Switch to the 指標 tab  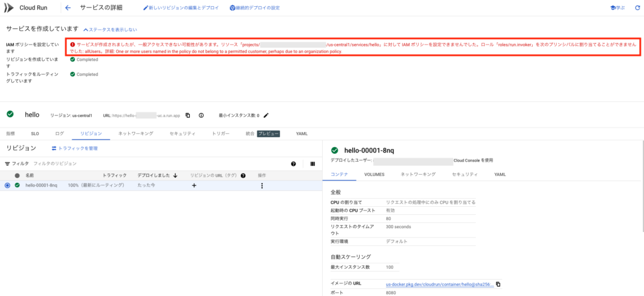pyautogui.click(x=11, y=134)
